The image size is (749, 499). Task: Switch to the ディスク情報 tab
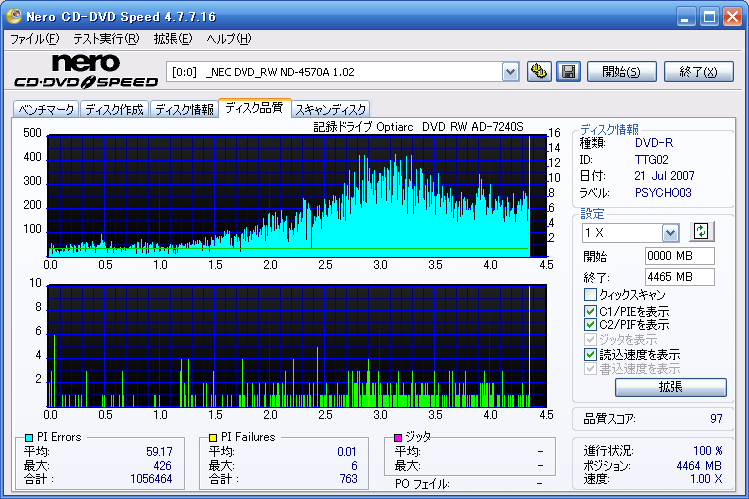click(x=184, y=110)
